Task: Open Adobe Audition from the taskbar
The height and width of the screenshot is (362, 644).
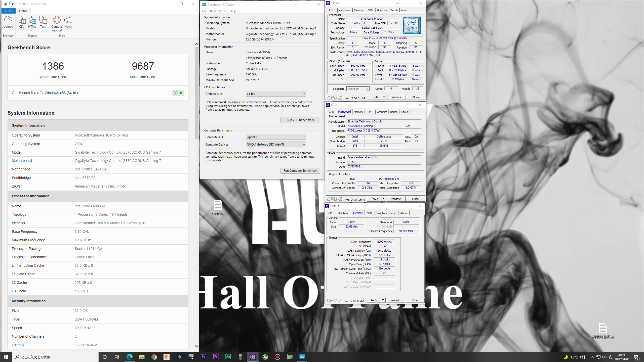Action: [228, 357]
